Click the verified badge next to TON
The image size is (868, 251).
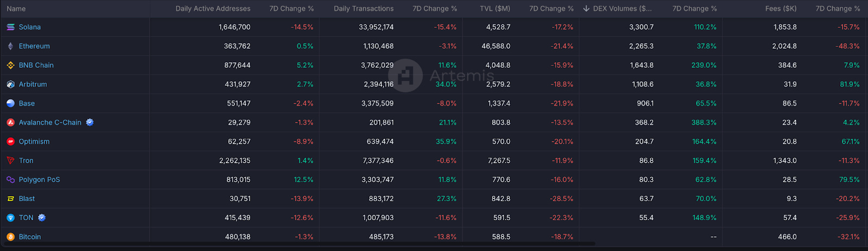pyautogui.click(x=42, y=218)
